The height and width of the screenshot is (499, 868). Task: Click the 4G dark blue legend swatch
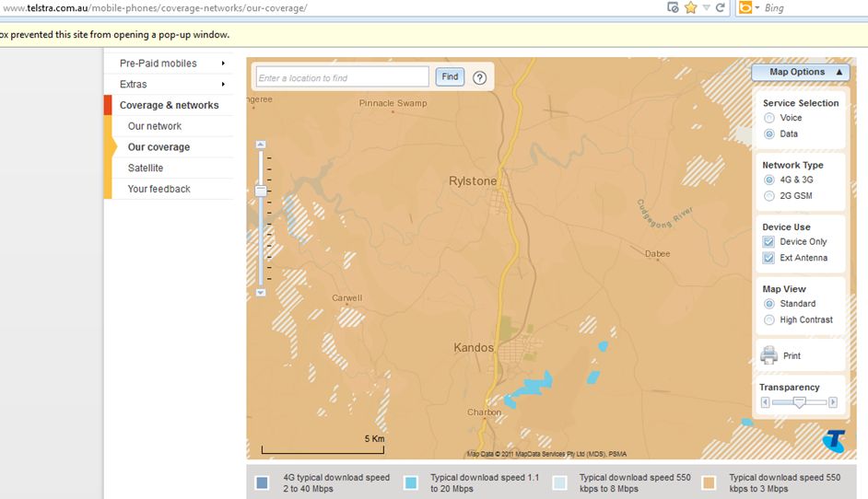coord(262,483)
